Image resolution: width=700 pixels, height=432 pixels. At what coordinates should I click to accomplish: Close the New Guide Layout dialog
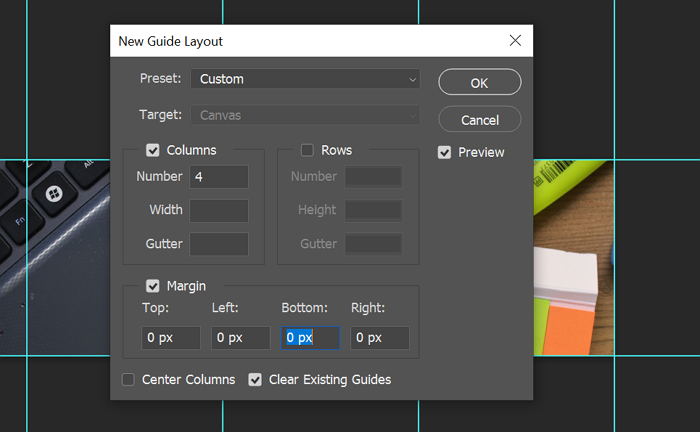coord(515,41)
